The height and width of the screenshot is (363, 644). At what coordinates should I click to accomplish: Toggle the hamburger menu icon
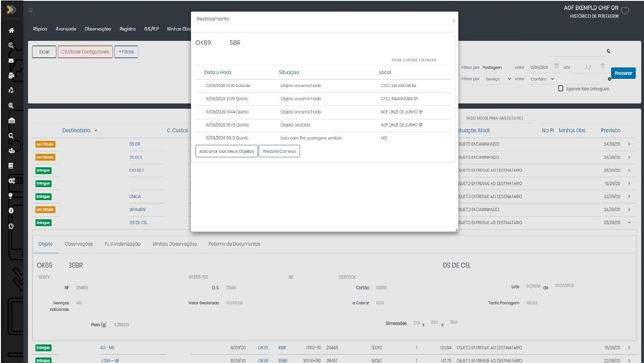tap(31, 11)
